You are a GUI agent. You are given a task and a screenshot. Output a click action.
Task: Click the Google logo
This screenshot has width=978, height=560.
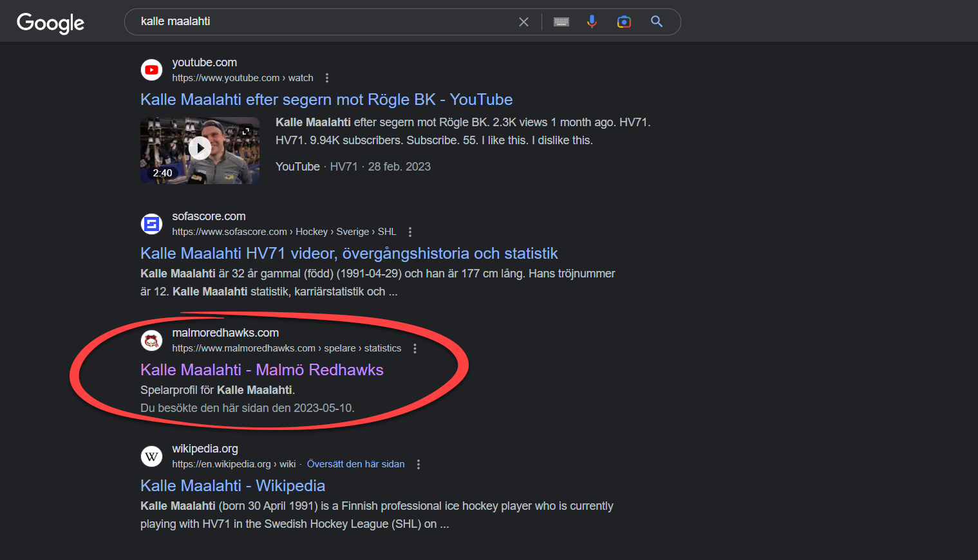(x=50, y=23)
